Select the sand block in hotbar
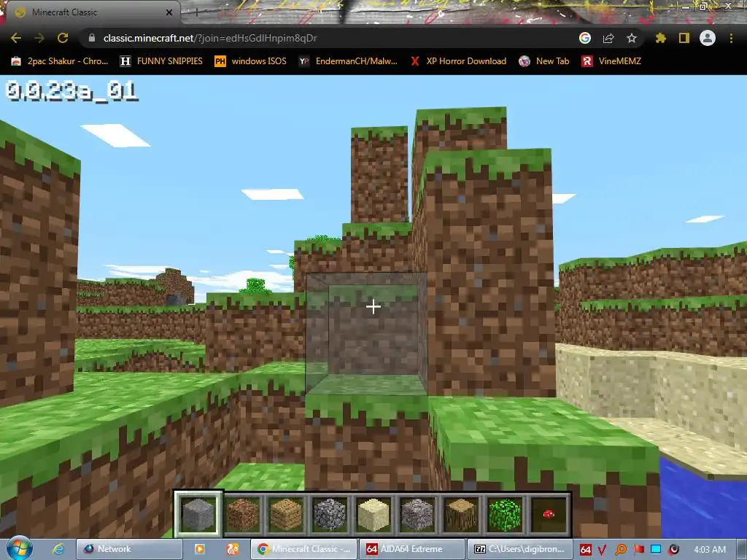 pyautogui.click(x=373, y=514)
